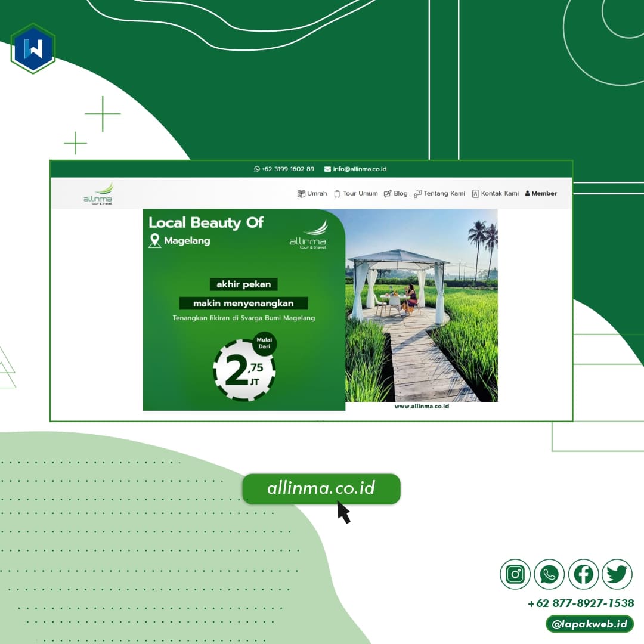Click the Magelang location pin icon
644x644 pixels.
pyautogui.click(x=155, y=241)
